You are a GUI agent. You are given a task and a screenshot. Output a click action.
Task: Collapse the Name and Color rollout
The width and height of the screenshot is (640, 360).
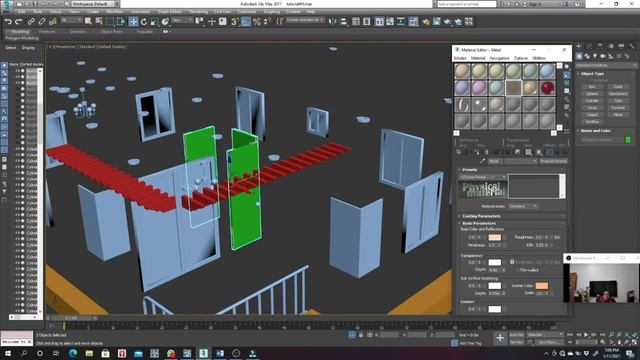(x=595, y=131)
